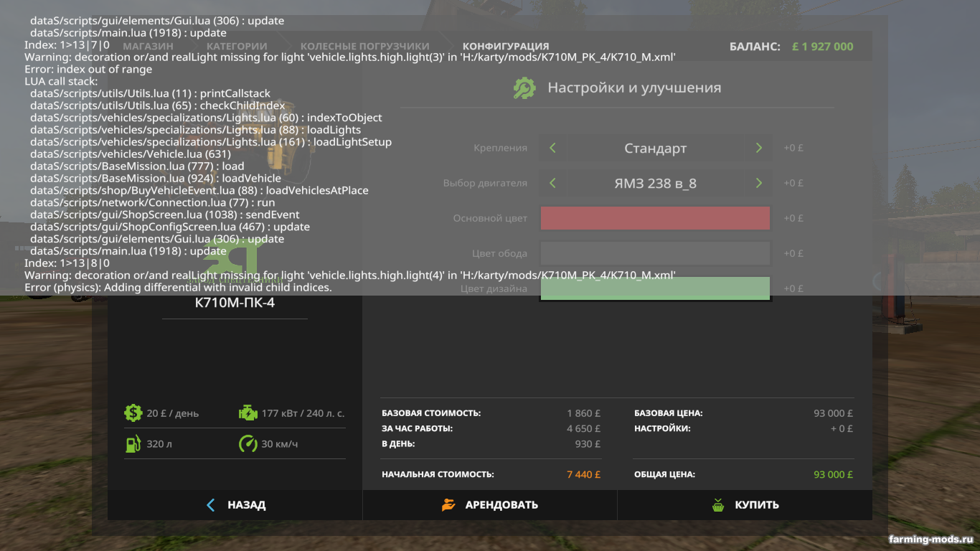Click the НАСТРОЙКИ value + 0 £
980x551 pixels.
click(842, 428)
